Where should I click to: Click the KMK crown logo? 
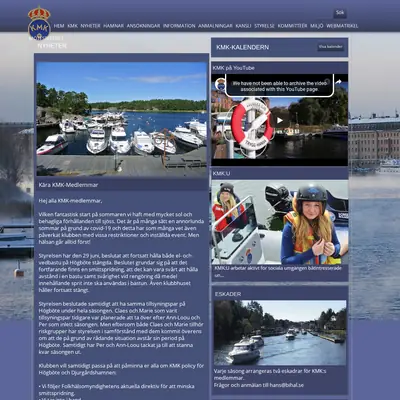point(39,23)
